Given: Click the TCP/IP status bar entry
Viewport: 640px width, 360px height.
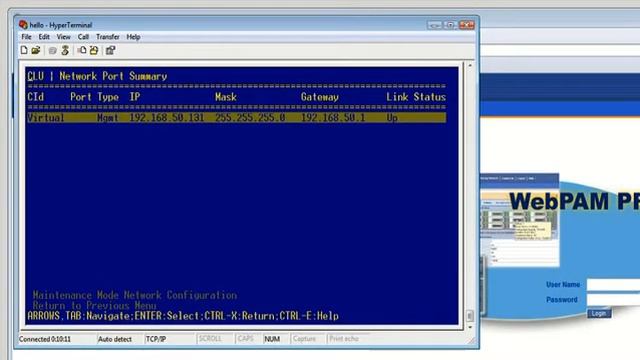Looking at the screenshot, I should coord(156,339).
